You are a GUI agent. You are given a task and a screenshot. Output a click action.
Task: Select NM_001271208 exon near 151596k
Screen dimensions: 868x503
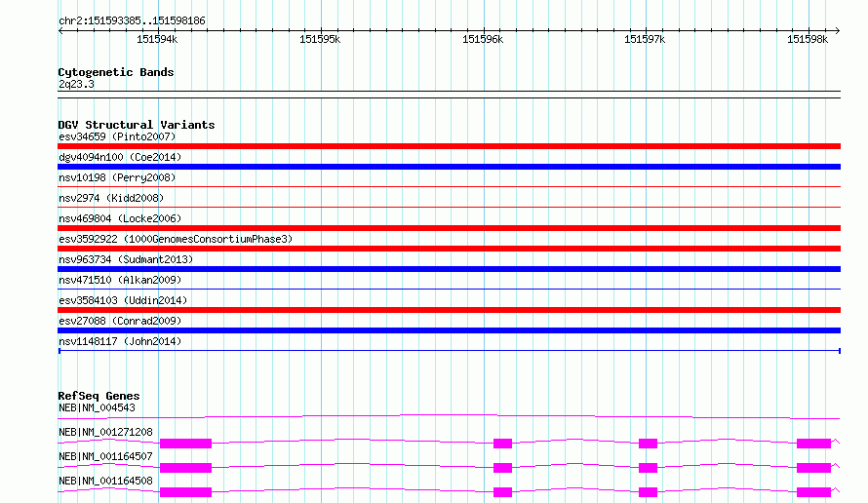click(x=502, y=444)
